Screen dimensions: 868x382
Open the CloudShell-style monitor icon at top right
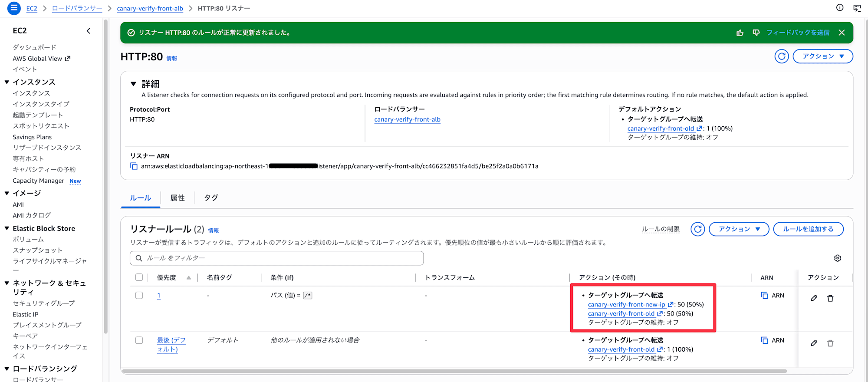coord(857,8)
